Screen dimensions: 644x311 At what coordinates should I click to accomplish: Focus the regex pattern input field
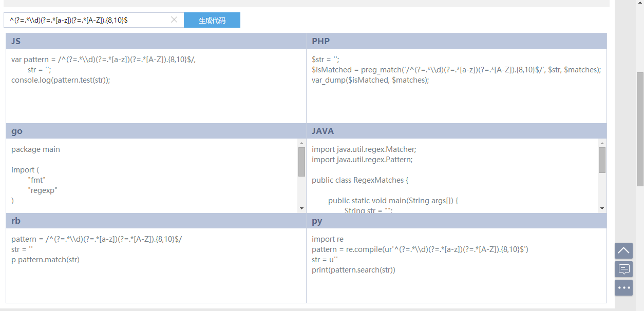tap(87, 20)
